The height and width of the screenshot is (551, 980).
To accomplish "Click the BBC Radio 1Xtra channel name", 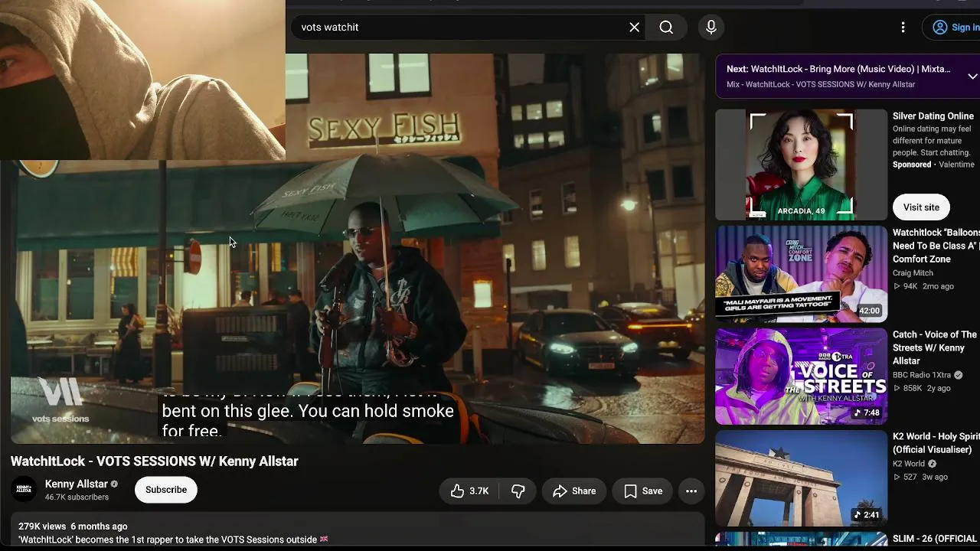I will tap(922, 375).
